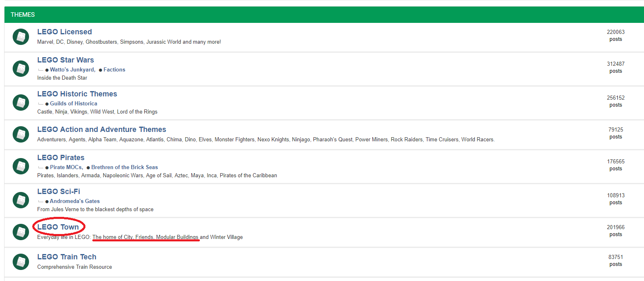Select the LEGO Town forum link
The height and width of the screenshot is (281, 644).
click(x=58, y=227)
